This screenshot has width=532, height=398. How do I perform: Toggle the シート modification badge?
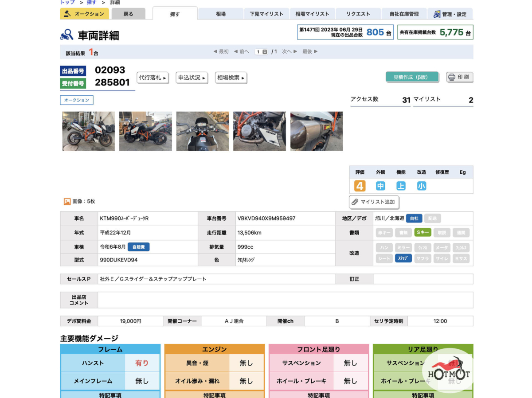point(384,258)
